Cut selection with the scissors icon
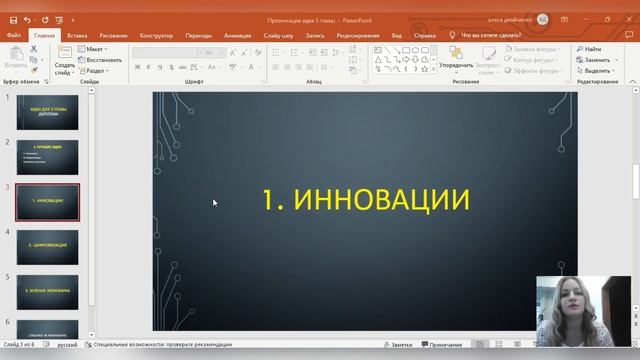This screenshot has width=640, height=360. (34, 49)
